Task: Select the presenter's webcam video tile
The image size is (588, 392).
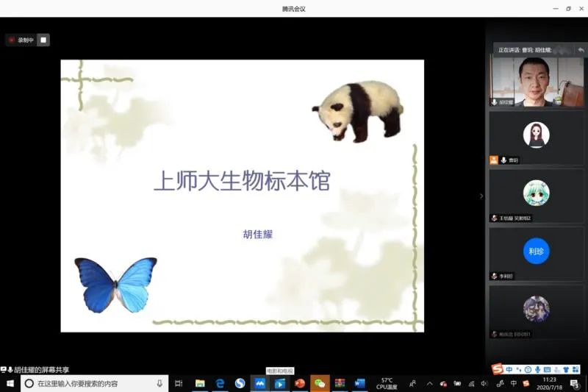Action: (537, 81)
